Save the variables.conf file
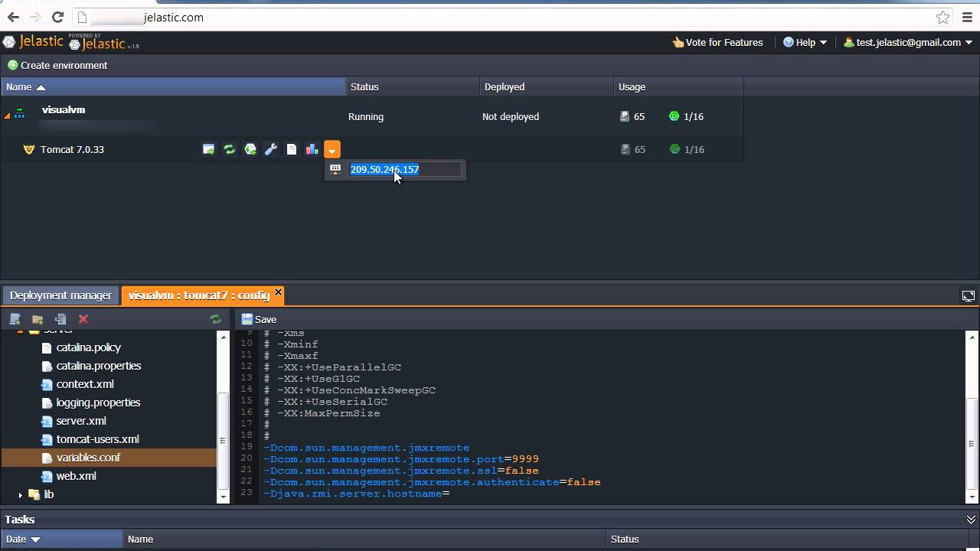The width and height of the screenshot is (980, 551). pos(259,319)
